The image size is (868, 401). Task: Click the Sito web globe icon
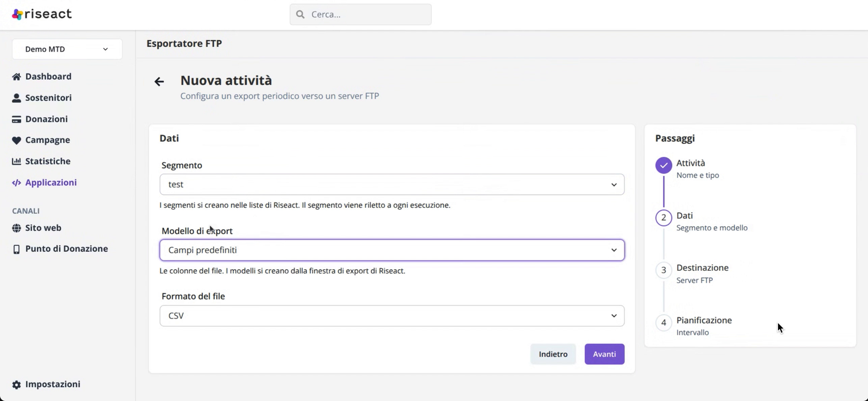[16, 228]
